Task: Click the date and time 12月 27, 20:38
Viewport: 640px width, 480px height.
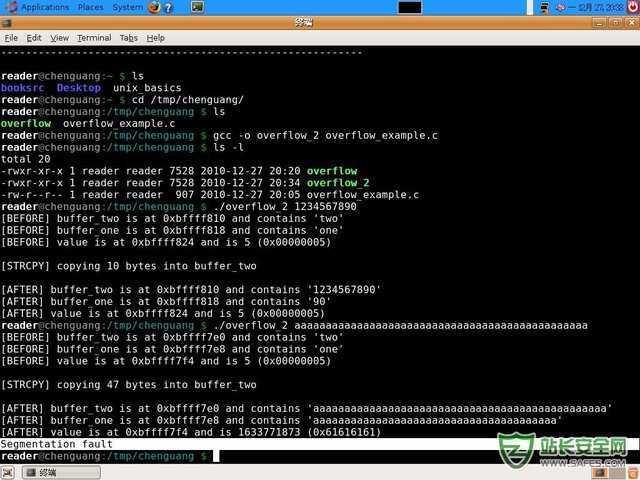Action: pyautogui.click(x=601, y=7)
